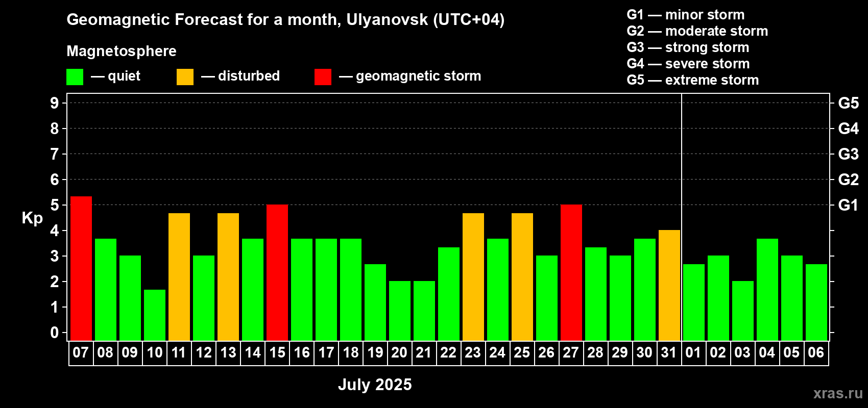Click the green bar for August 01
Screen dimensions: 868x408
tap(694, 302)
